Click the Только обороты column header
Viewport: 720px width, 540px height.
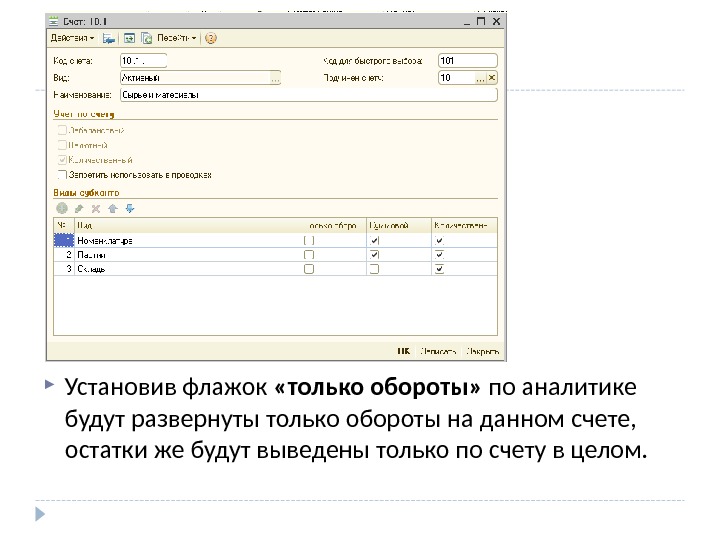(332, 225)
